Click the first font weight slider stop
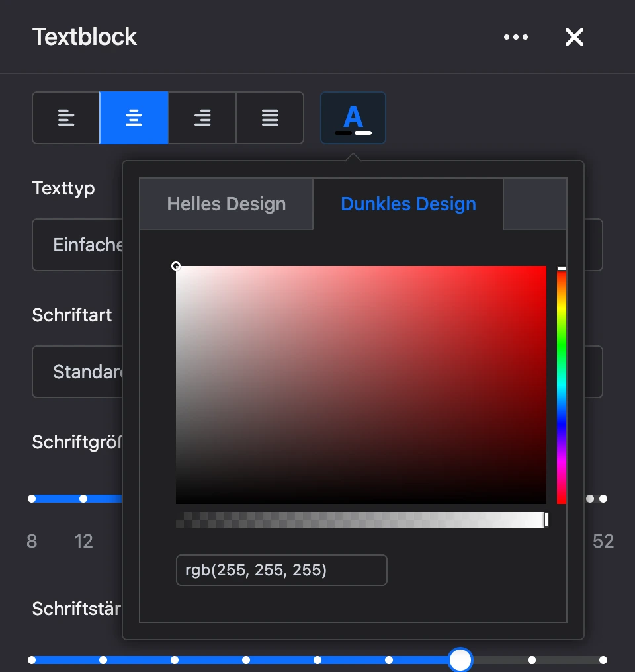635x672 pixels. [32, 660]
